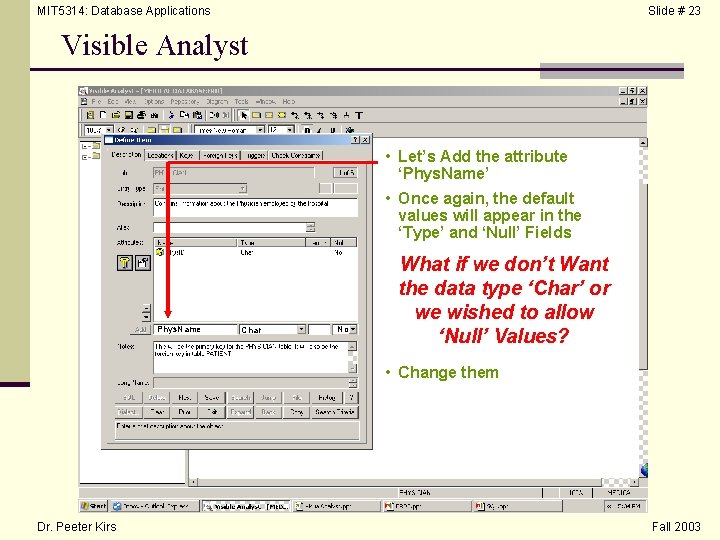This screenshot has height=540, width=720.
Task: Open the Edit menu
Action: (x=113, y=101)
